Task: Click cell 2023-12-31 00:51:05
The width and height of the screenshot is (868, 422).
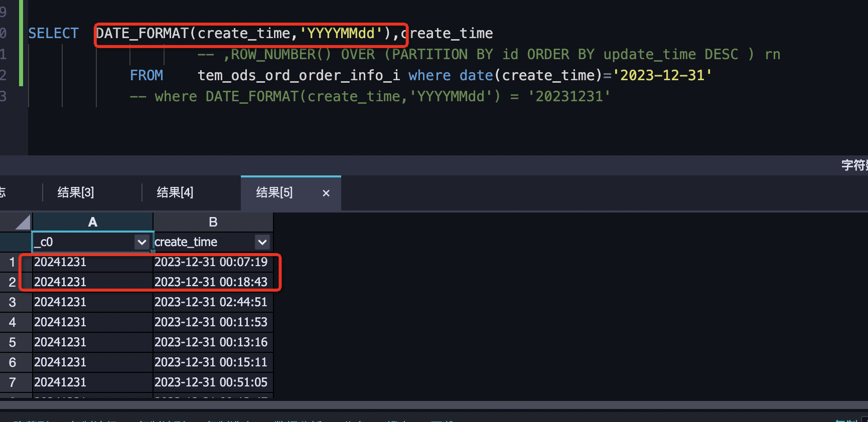Action: (x=213, y=382)
